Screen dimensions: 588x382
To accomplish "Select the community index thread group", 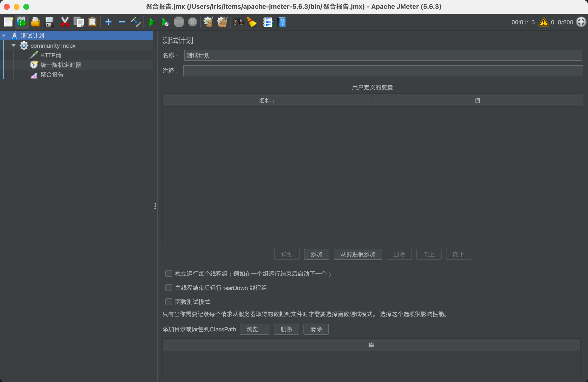I will coord(53,45).
